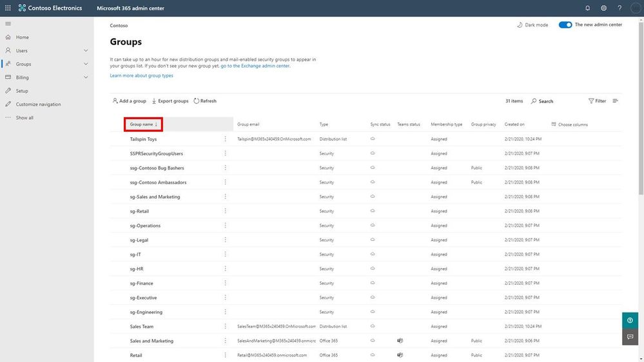Click Export groups button
The image size is (644, 362).
click(x=170, y=100)
